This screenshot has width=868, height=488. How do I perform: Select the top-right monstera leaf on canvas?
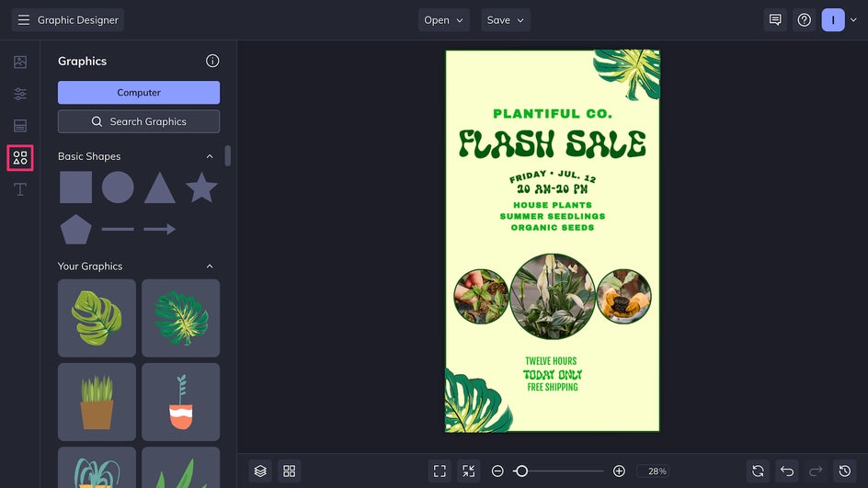coord(628,74)
